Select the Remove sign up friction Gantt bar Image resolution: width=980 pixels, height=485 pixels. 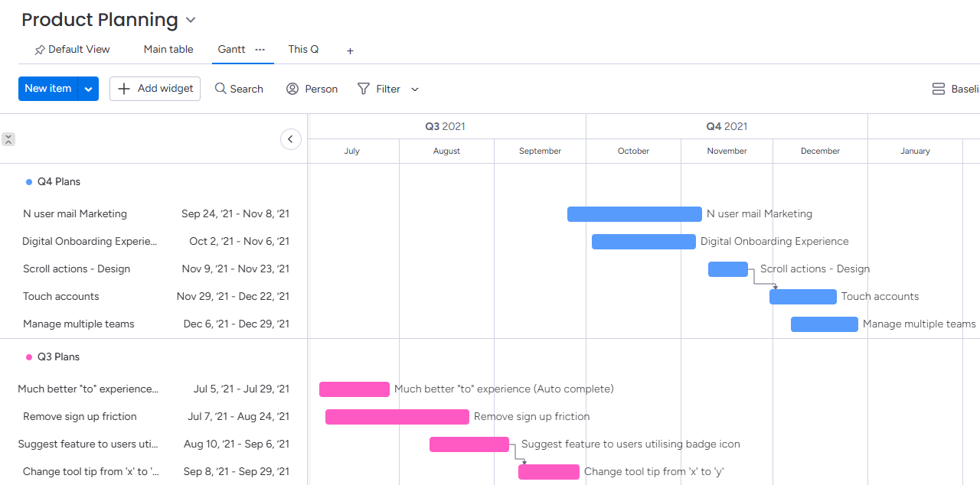pyautogui.click(x=397, y=417)
